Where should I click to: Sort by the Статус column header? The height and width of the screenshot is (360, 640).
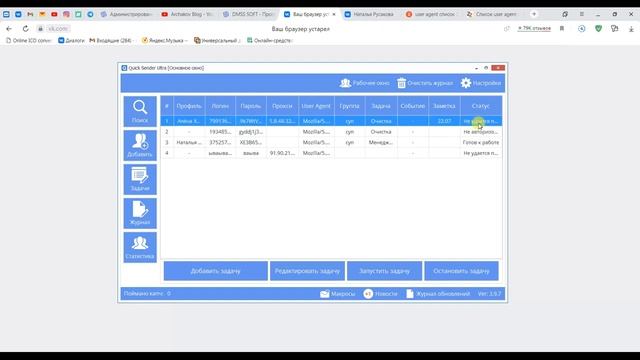coord(481,106)
